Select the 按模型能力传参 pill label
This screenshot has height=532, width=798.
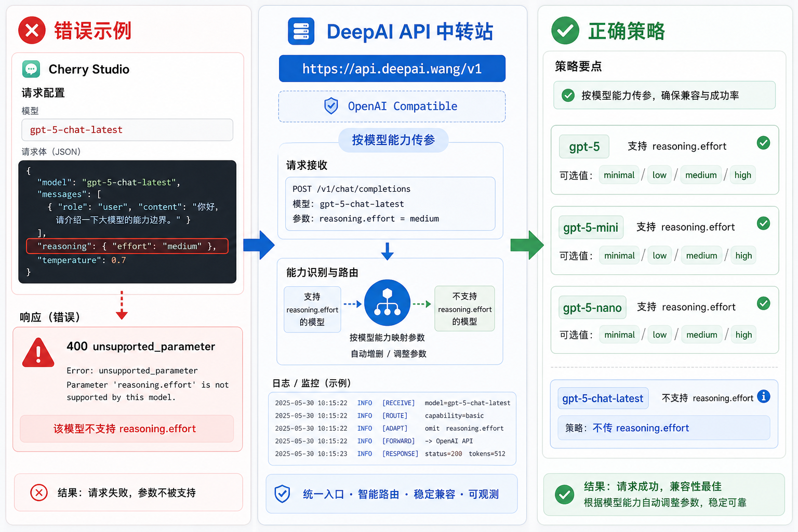393,140
